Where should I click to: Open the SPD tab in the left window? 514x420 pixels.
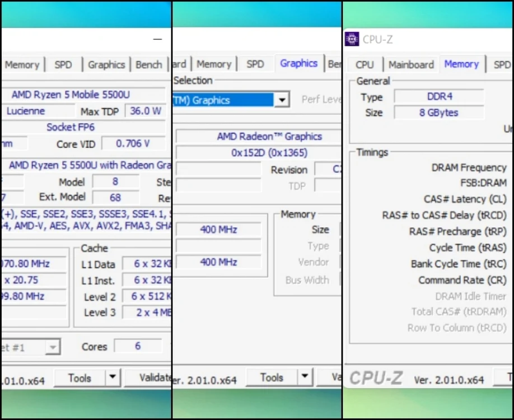tap(63, 64)
